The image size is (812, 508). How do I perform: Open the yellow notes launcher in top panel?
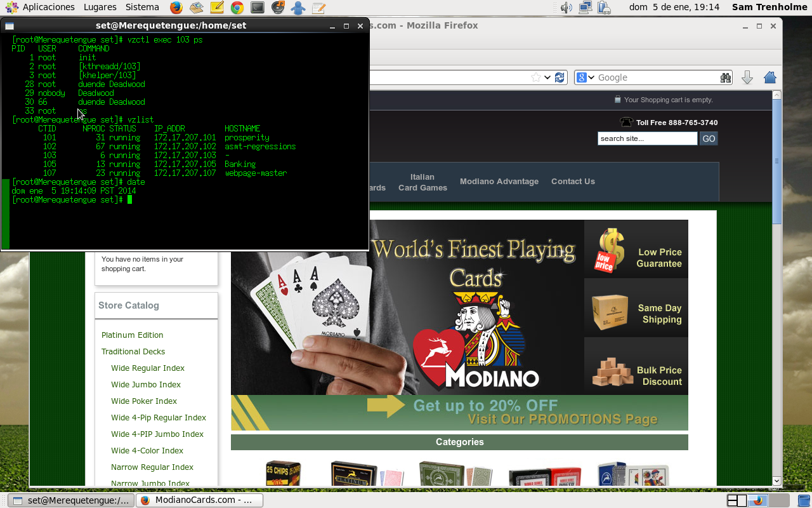tap(217, 8)
